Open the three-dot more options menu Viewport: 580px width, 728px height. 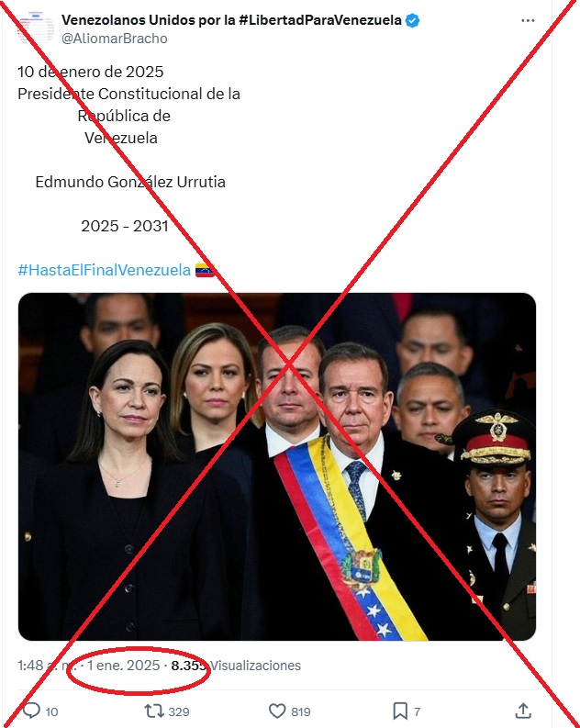point(528,20)
